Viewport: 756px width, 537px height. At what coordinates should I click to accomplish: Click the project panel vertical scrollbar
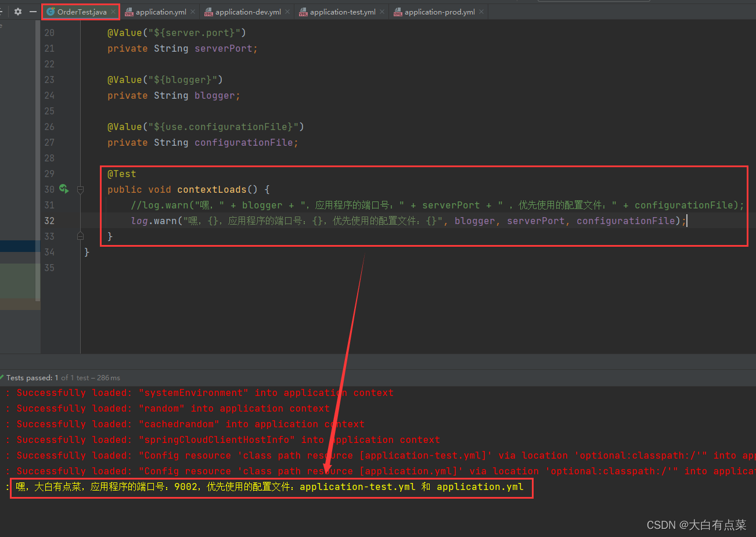(x=38, y=161)
